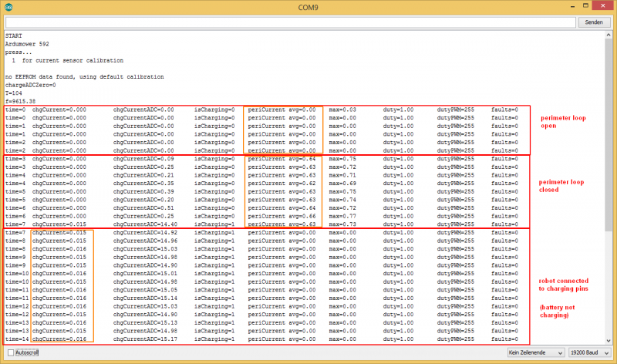The image size is (617, 364).
Task: Click the 'f=9615.38' line
Action: tap(21, 102)
